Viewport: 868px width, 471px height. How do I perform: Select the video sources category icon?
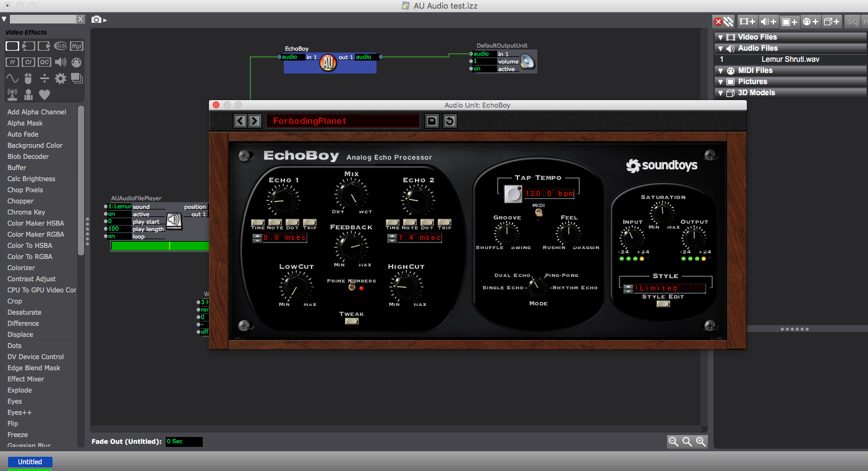[28, 46]
